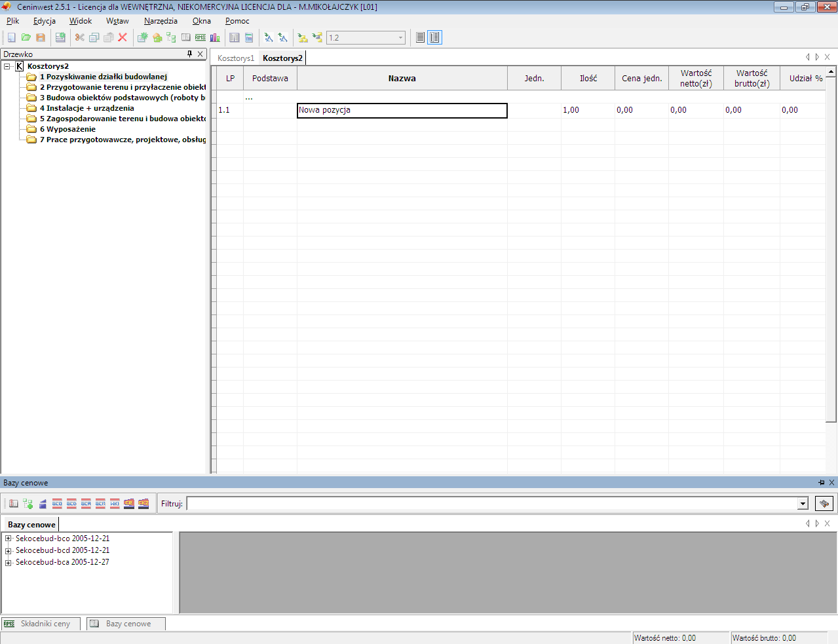
Task: Click the BCA price base icon
Action: pos(86,504)
